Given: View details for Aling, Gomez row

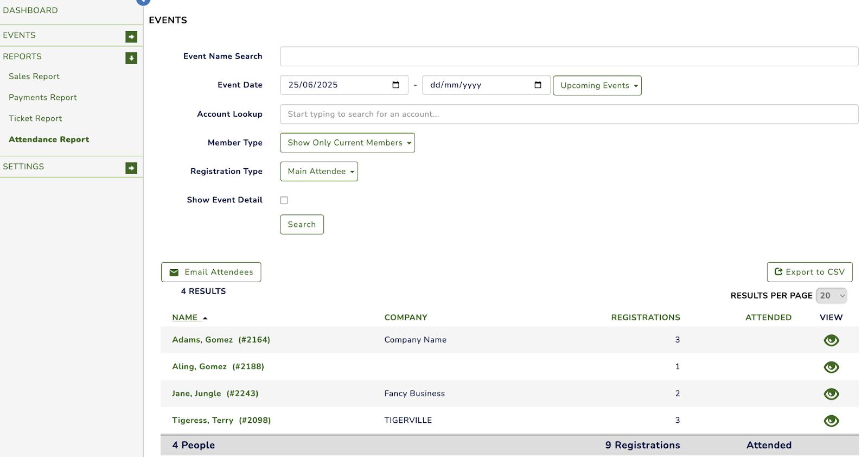Looking at the screenshot, I should (831, 367).
